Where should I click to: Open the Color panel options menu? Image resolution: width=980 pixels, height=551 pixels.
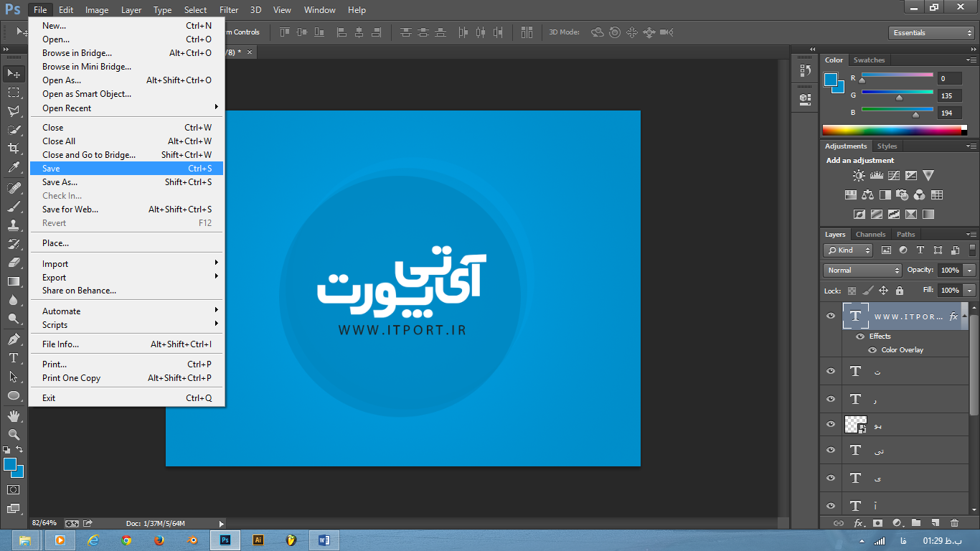tap(971, 60)
